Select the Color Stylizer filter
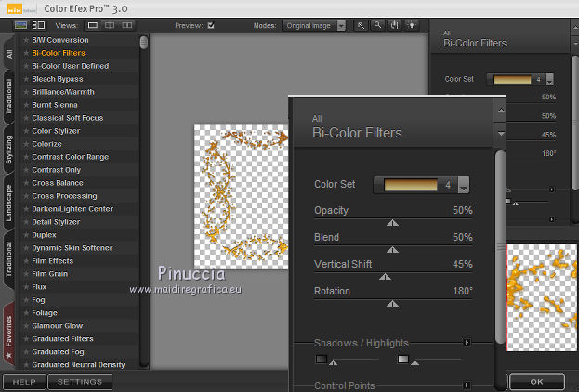The width and height of the screenshot is (579, 392). click(56, 131)
